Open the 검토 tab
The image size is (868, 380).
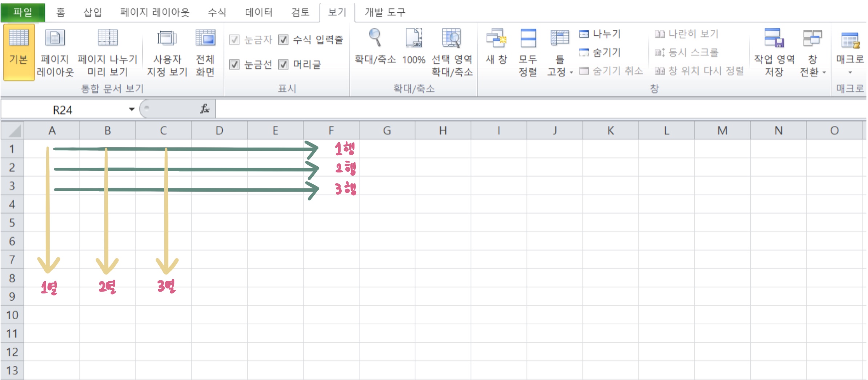click(300, 12)
